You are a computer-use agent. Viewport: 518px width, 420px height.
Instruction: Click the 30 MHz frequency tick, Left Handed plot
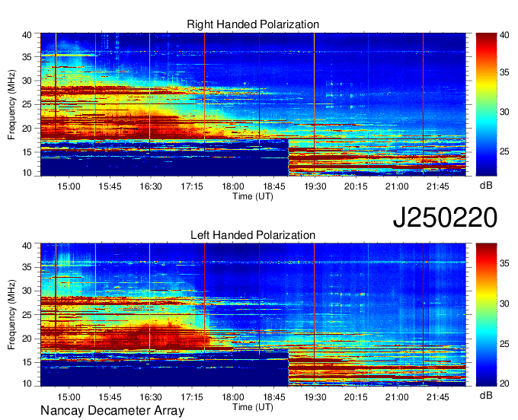(27, 291)
